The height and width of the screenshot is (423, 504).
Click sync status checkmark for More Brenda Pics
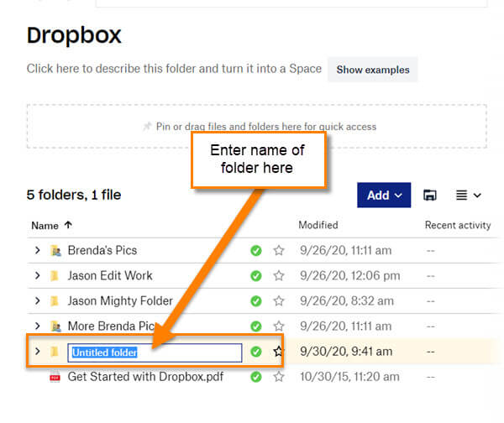256,326
